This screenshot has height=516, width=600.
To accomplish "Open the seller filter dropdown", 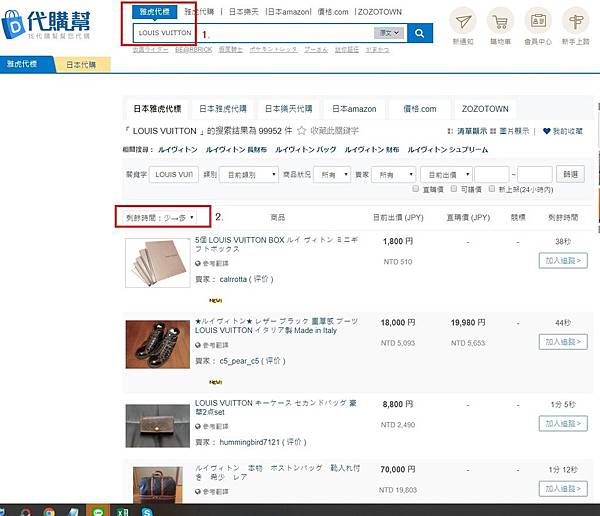I will click(393, 175).
